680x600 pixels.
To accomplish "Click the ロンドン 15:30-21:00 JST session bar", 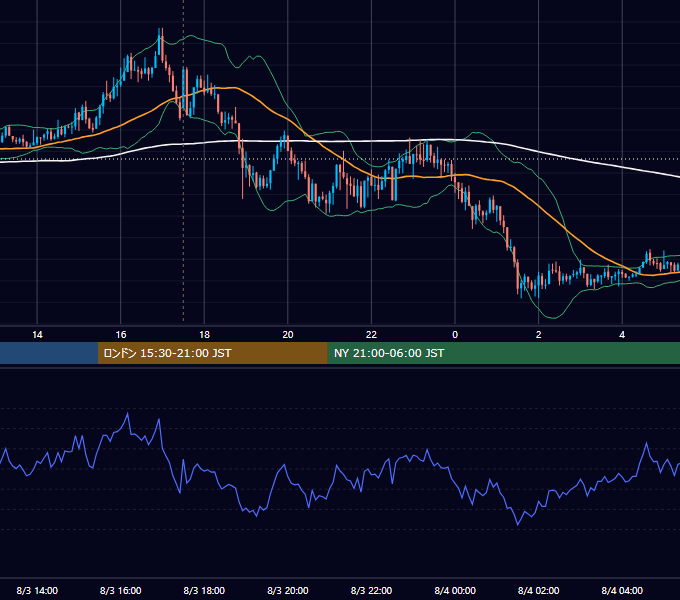I will point(212,353).
